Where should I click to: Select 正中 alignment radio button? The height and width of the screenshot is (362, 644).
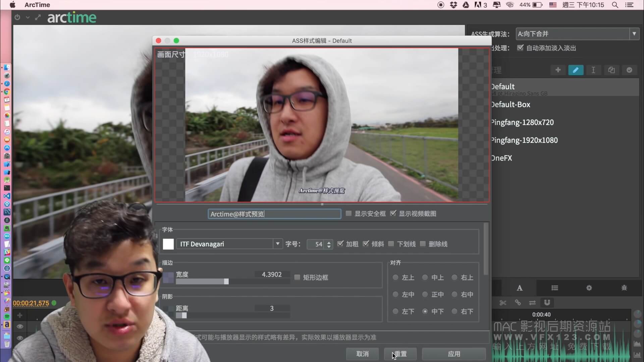coord(425,294)
